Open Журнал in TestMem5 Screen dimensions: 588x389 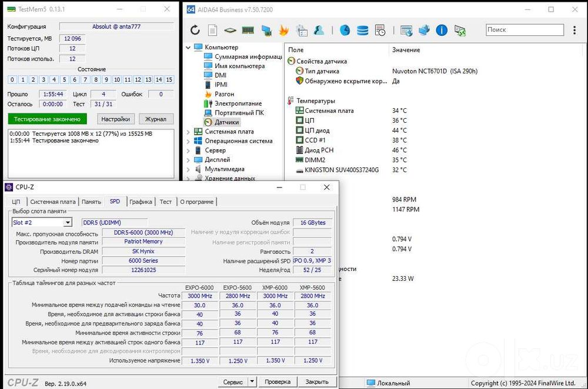coord(156,119)
